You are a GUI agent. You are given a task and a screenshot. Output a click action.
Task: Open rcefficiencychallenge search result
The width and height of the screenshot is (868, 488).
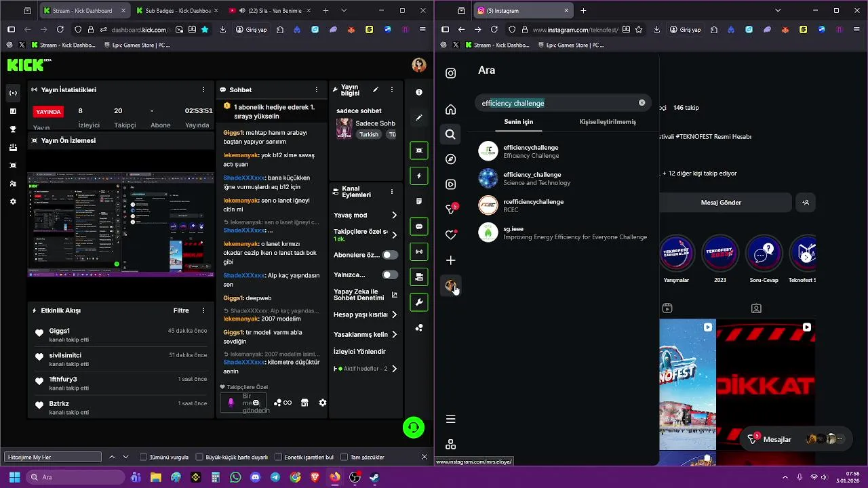(563, 205)
